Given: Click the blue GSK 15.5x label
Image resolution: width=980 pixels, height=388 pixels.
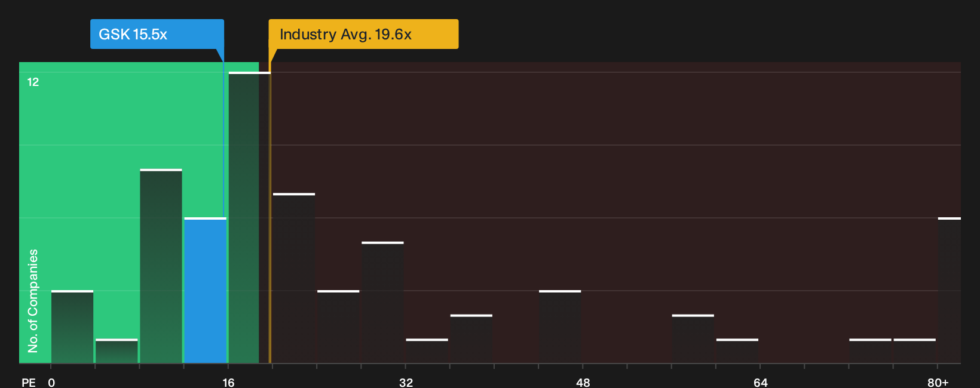Looking at the screenshot, I should [x=157, y=34].
